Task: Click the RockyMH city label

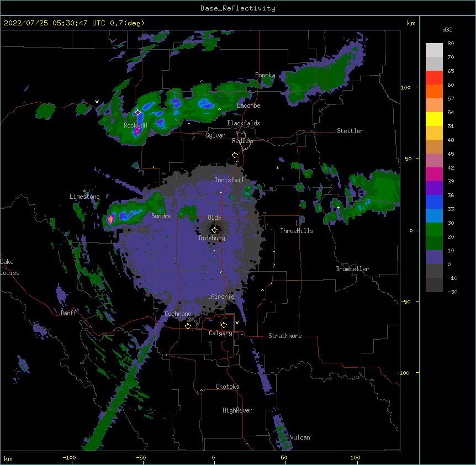Action: click(135, 125)
